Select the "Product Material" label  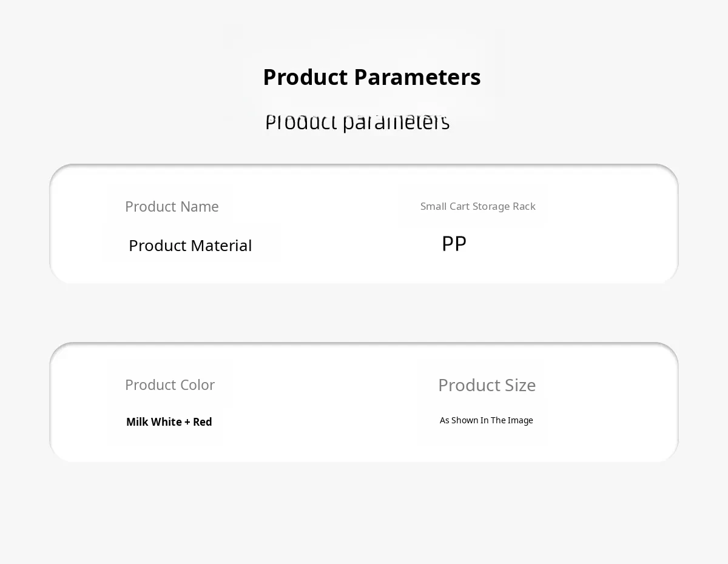pyautogui.click(x=190, y=246)
